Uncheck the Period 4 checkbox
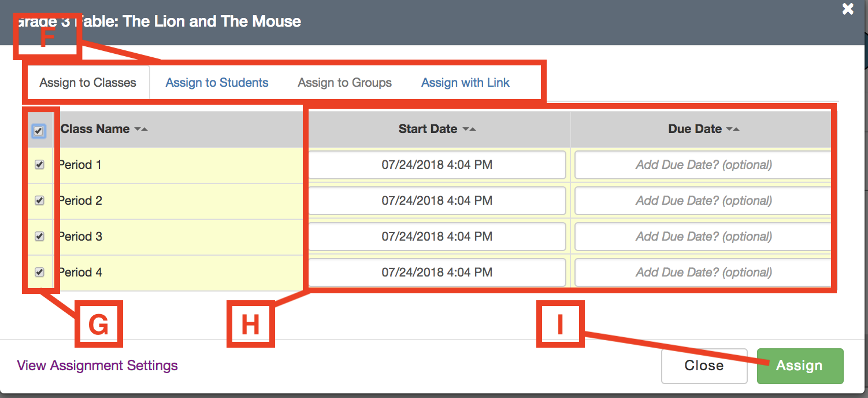 pos(39,272)
